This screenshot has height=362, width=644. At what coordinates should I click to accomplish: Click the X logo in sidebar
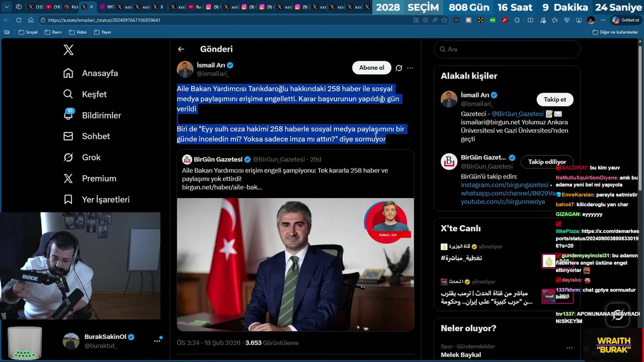(x=68, y=50)
